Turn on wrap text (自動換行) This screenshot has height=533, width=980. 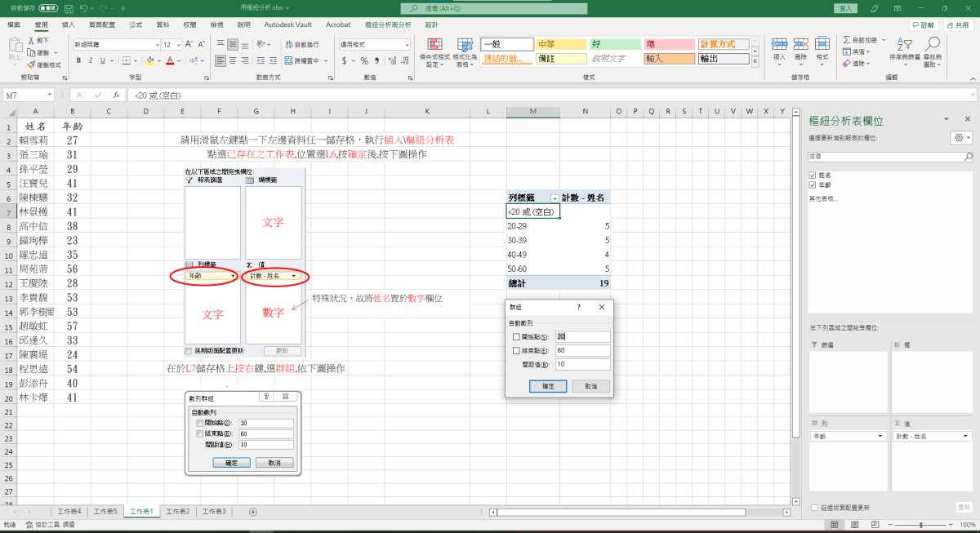click(302, 44)
